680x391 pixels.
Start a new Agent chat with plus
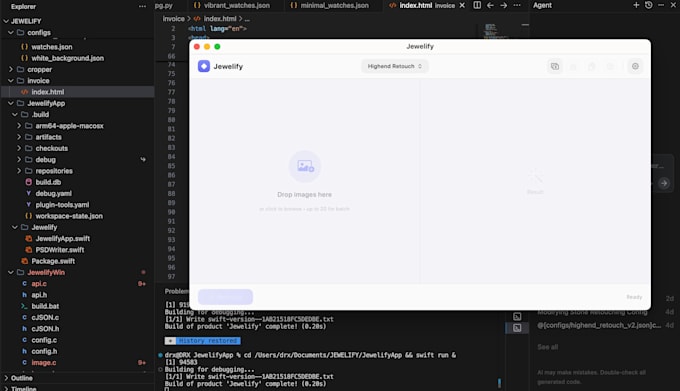point(636,5)
